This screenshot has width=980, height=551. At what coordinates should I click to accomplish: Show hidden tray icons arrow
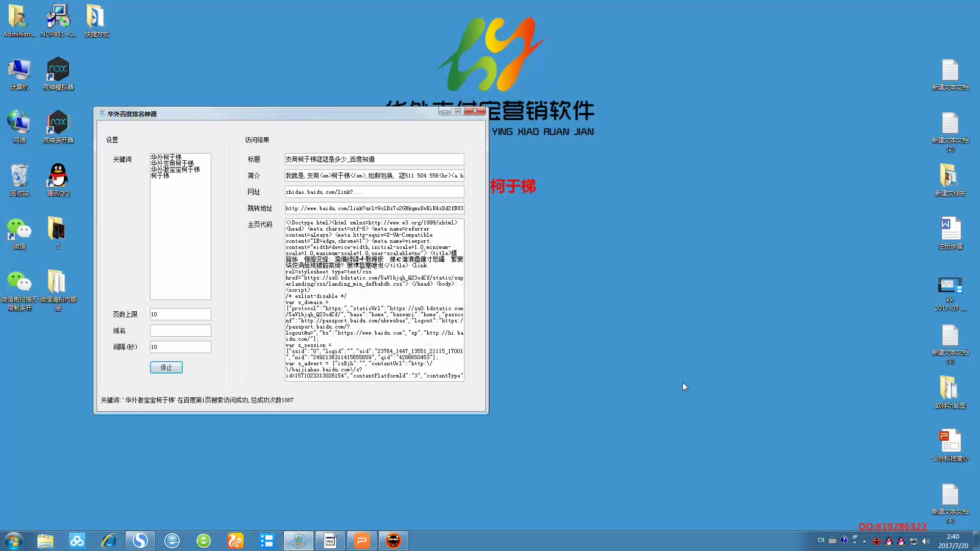pyautogui.click(x=864, y=541)
